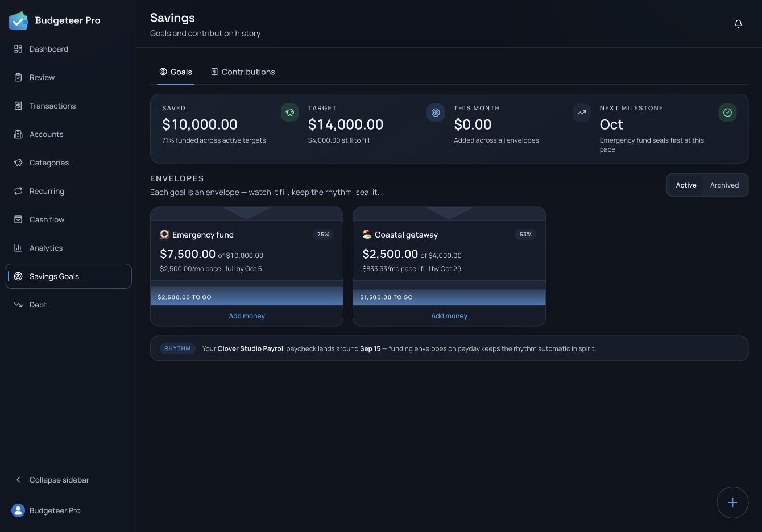Click the Oct next milestone value

(x=611, y=124)
